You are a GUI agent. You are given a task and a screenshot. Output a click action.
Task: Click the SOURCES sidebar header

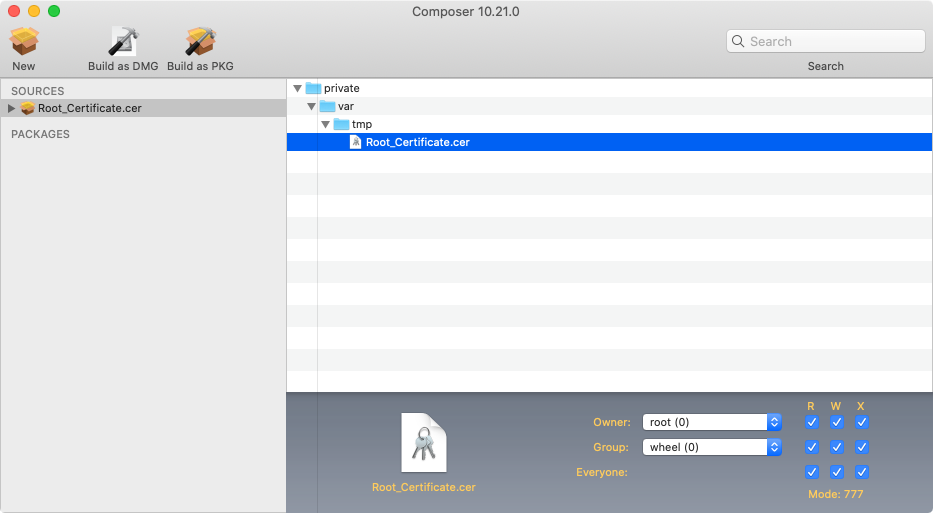point(37,91)
